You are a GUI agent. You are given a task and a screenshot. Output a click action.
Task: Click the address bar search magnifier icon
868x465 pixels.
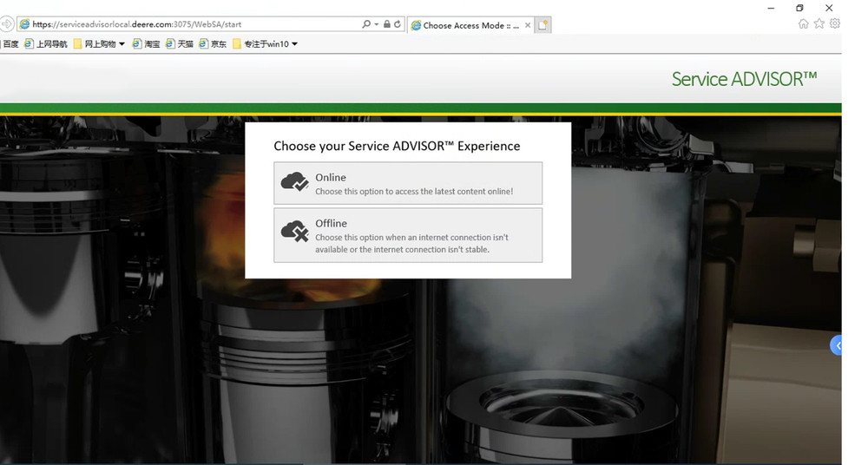click(x=366, y=24)
